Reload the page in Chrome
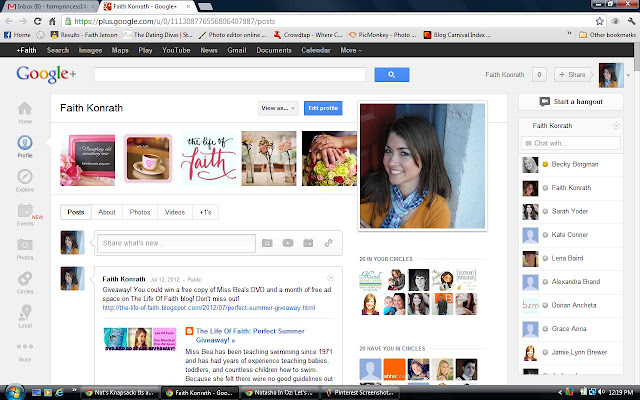 pos(38,21)
